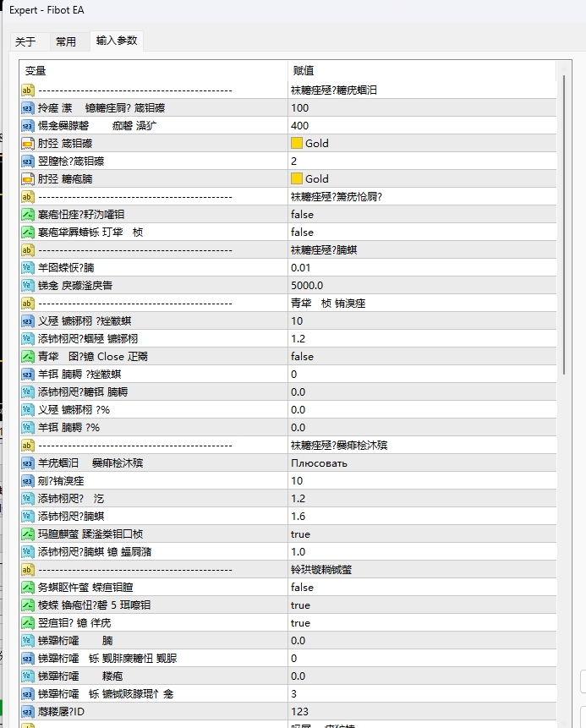Click the 变量 column header

tap(154, 71)
